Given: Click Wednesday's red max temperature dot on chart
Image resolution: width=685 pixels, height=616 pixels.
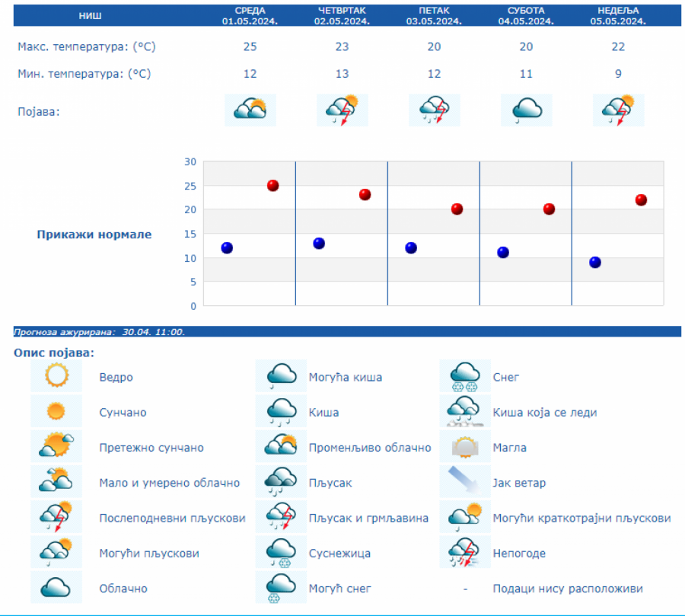Looking at the screenshot, I should pos(272,185).
